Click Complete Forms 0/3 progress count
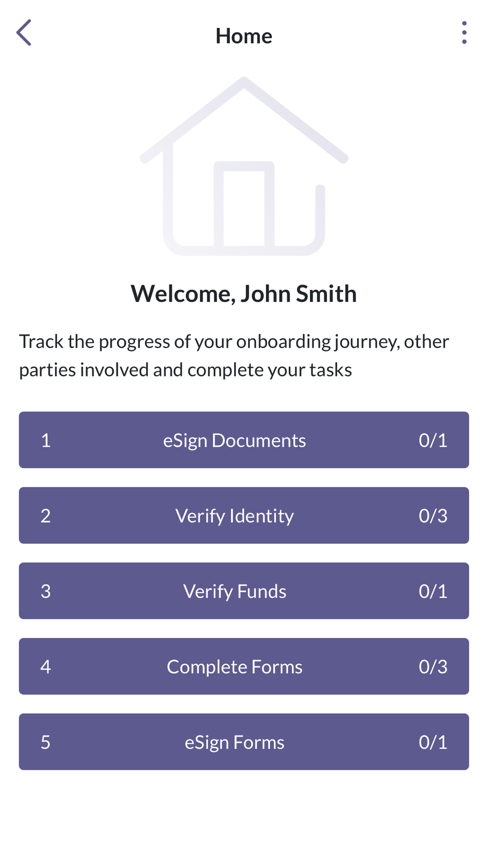This screenshot has height=868, width=488. pyautogui.click(x=433, y=667)
